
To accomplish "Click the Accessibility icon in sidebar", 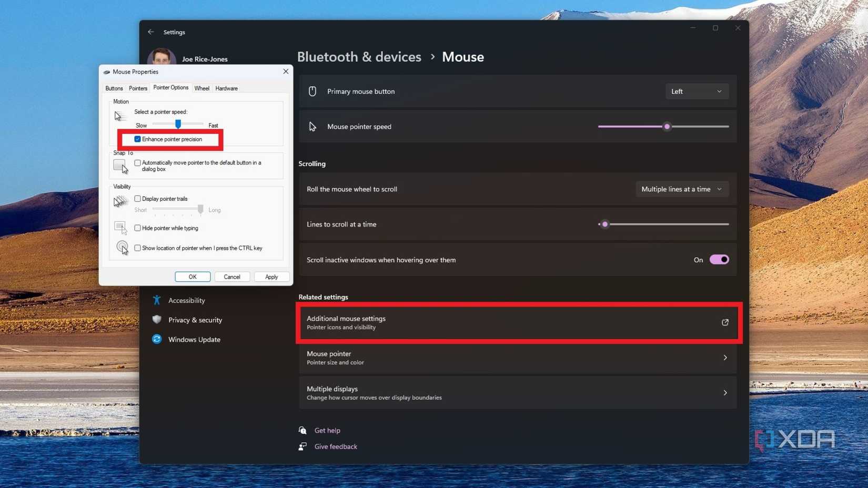I will [x=157, y=300].
